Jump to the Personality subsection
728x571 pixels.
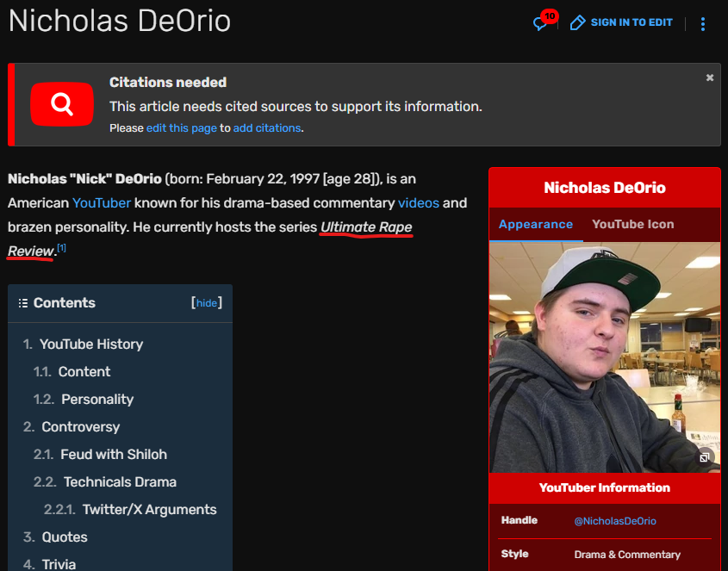pos(97,400)
